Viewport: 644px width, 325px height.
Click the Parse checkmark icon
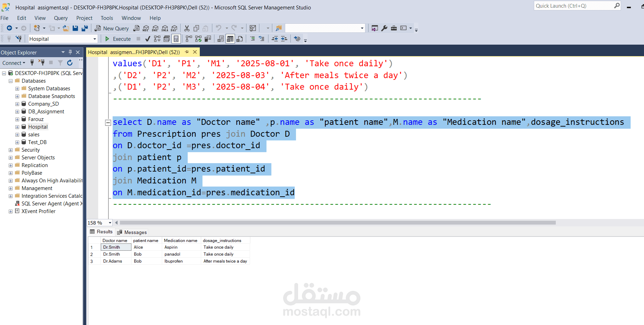[x=148, y=39]
